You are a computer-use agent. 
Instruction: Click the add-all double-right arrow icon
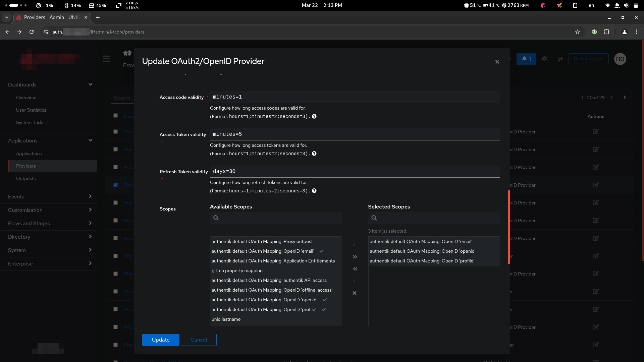coord(355,257)
